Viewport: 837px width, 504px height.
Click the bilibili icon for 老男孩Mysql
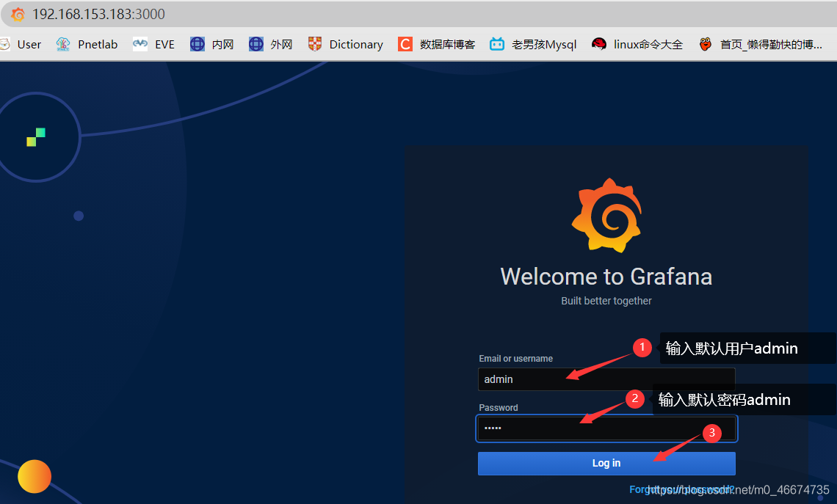click(497, 44)
